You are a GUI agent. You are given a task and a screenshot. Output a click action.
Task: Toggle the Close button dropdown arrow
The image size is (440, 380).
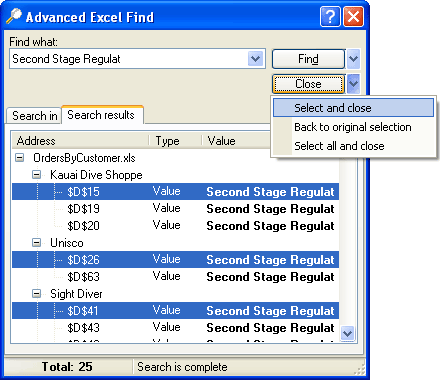click(353, 84)
